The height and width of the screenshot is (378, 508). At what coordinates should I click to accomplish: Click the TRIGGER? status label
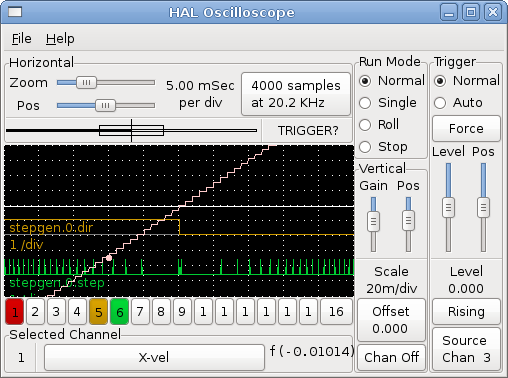[308, 131]
